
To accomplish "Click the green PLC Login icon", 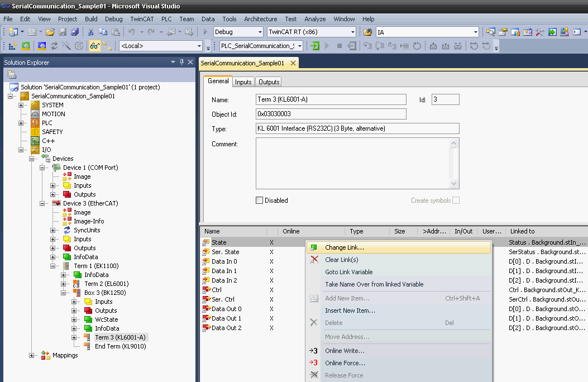I will tap(315, 46).
